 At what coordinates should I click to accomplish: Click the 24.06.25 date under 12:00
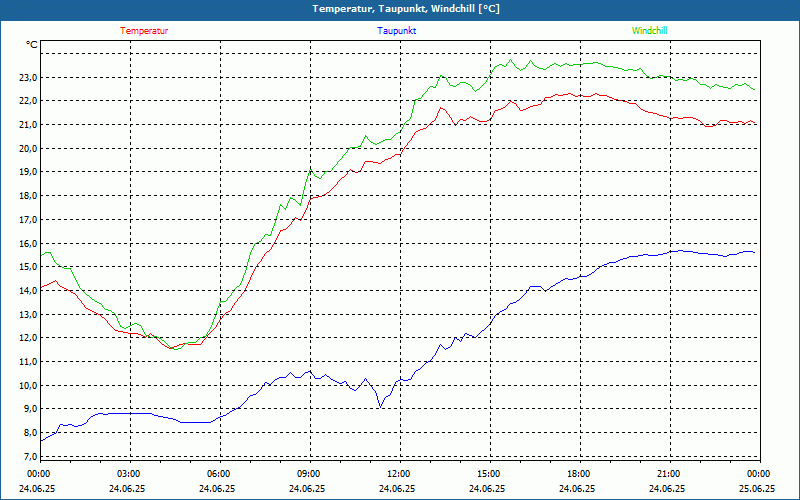point(397,488)
